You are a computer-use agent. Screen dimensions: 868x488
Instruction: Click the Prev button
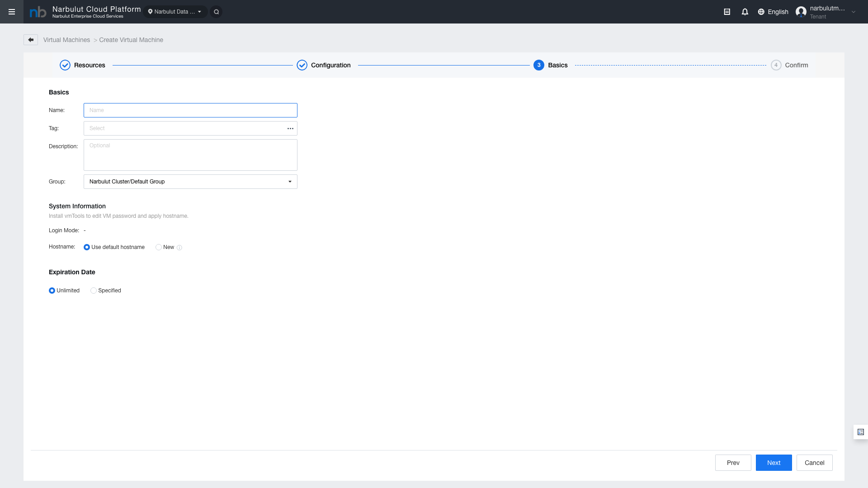pos(733,463)
